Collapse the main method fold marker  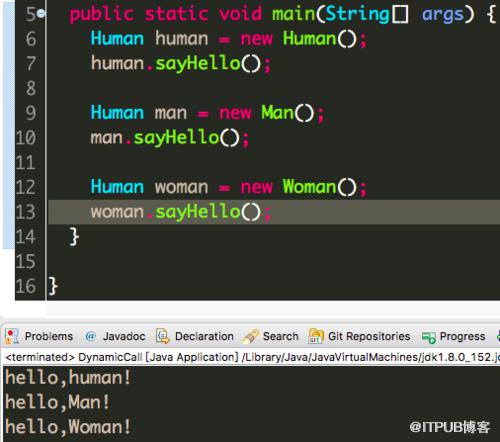point(41,14)
